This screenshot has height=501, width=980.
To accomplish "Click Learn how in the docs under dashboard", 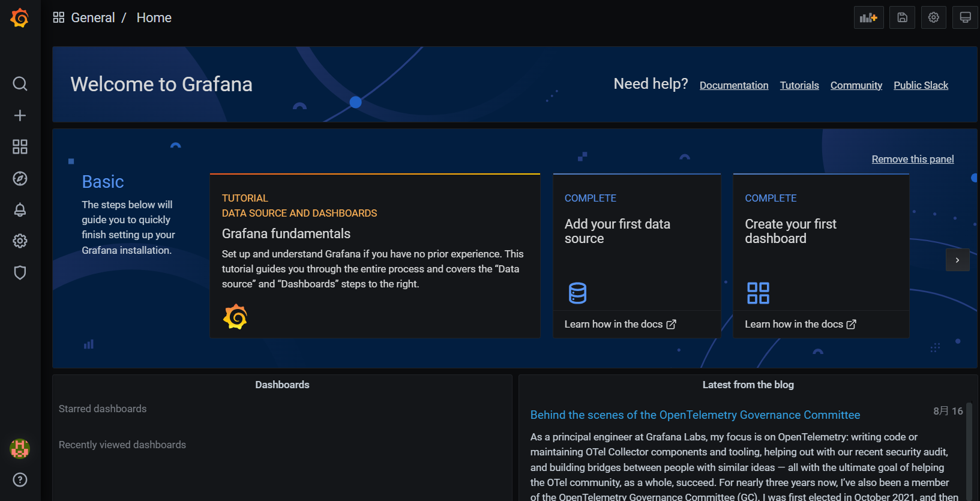I will coord(800,324).
